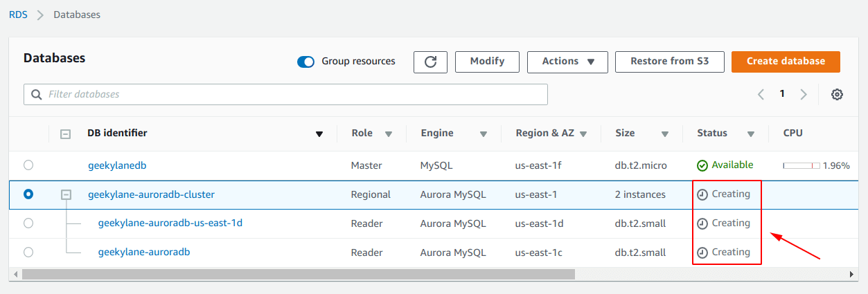Click the Available status text

pos(732,165)
